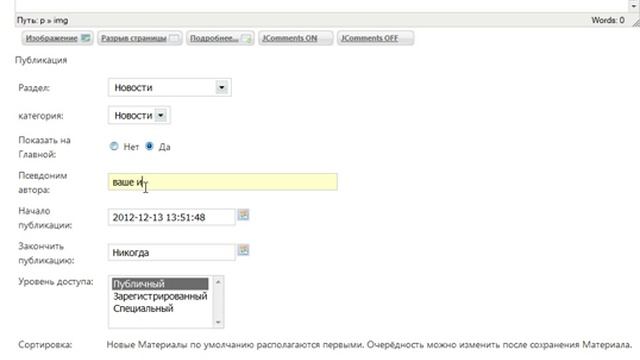Click the editor scrollbar down arrow
640x360 pixels.
pyautogui.click(x=633, y=7)
